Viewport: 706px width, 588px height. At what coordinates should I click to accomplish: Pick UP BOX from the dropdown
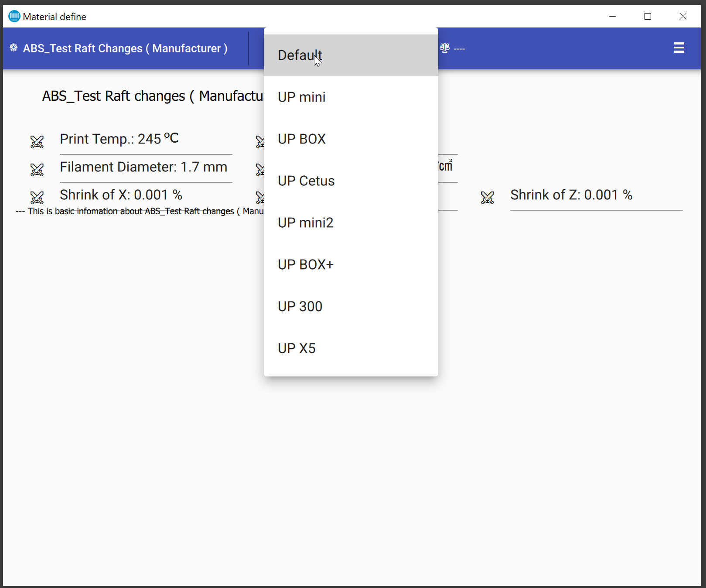(x=351, y=139)
